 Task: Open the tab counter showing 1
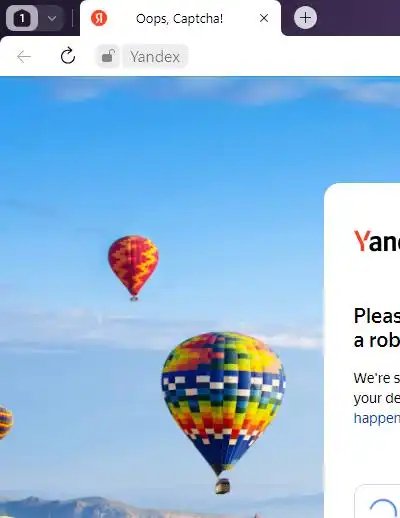tap(22, 18)
